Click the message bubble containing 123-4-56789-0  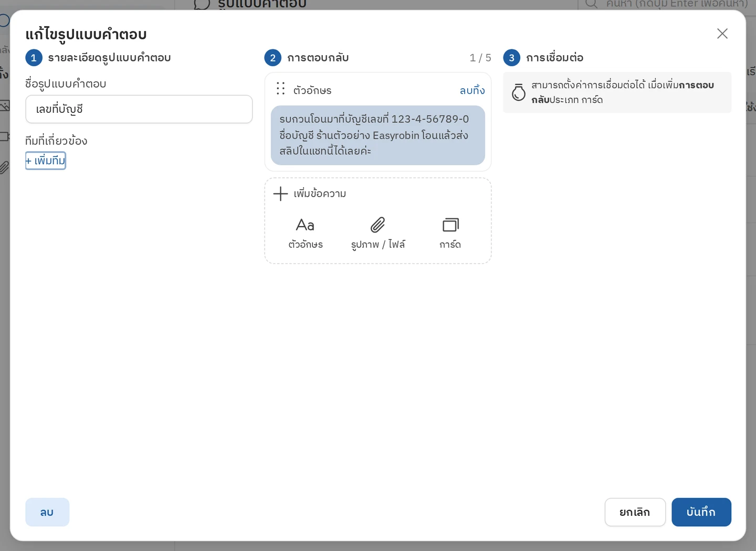(378, 135)
